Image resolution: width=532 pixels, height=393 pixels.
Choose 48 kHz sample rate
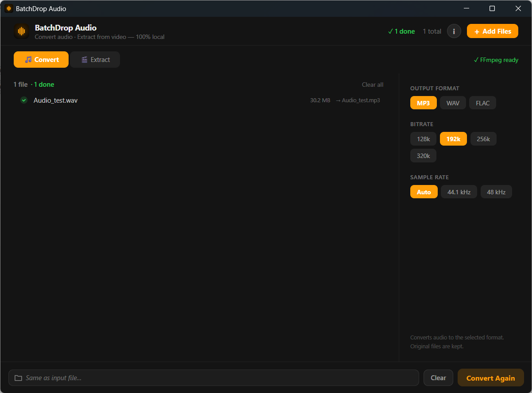496,192
